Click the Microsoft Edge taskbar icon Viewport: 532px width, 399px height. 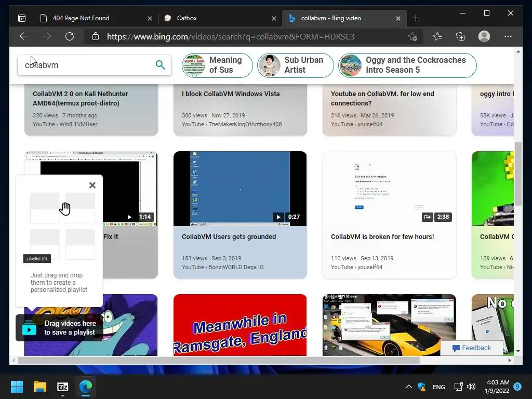(86, 387)
